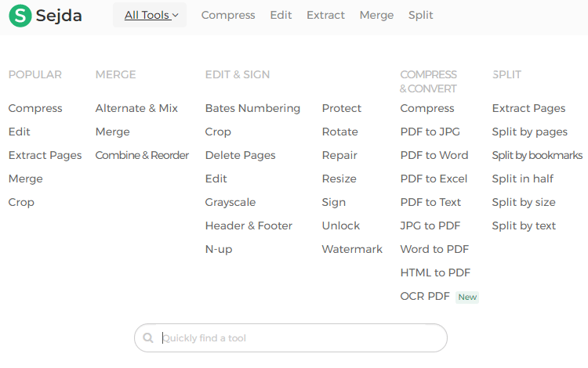Choose Alternate & Mix under Merge
Viewport: 588px width, 368px height.
(x=136, y=109)
